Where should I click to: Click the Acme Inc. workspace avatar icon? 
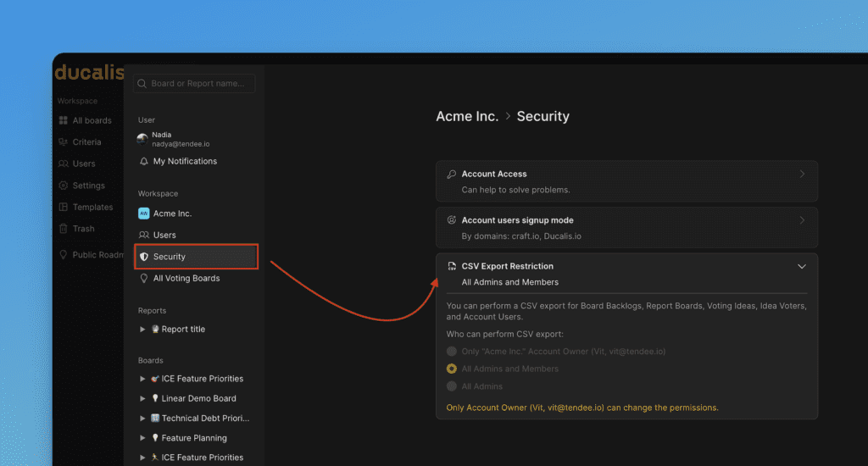(144, 214)
